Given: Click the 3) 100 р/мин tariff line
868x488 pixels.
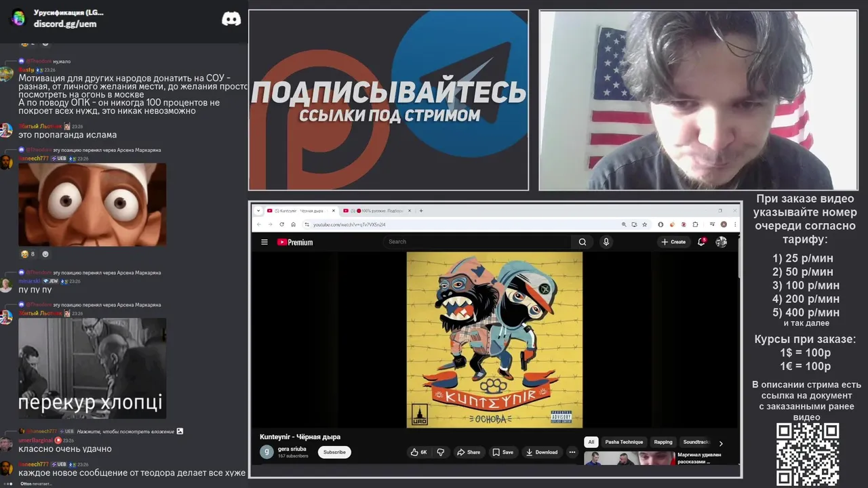Looking at the screenshot, I should (x=806, y=285).
